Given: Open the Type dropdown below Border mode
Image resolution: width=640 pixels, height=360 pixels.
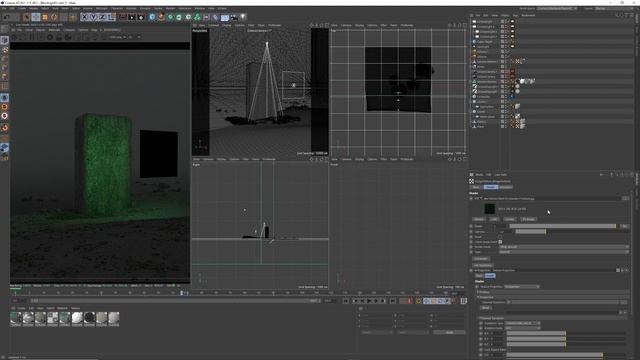Looking at the screenshot, I should (x=564, y=252).
